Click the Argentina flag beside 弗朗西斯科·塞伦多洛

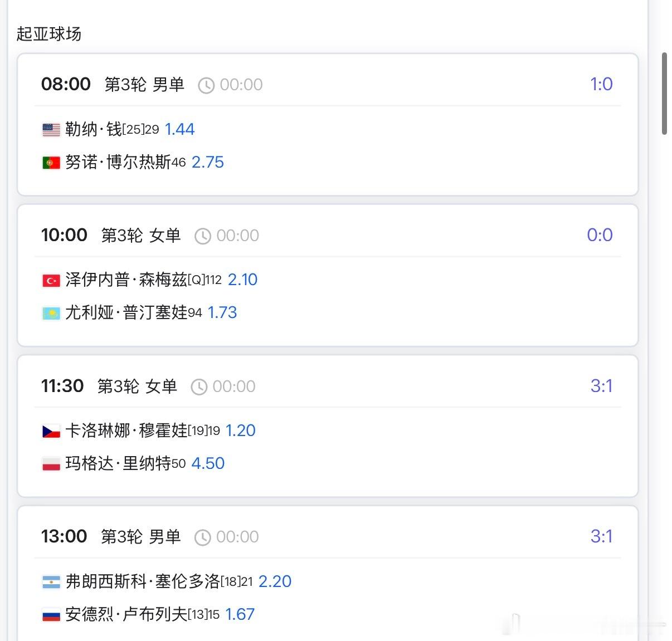[x=51, y=582]
